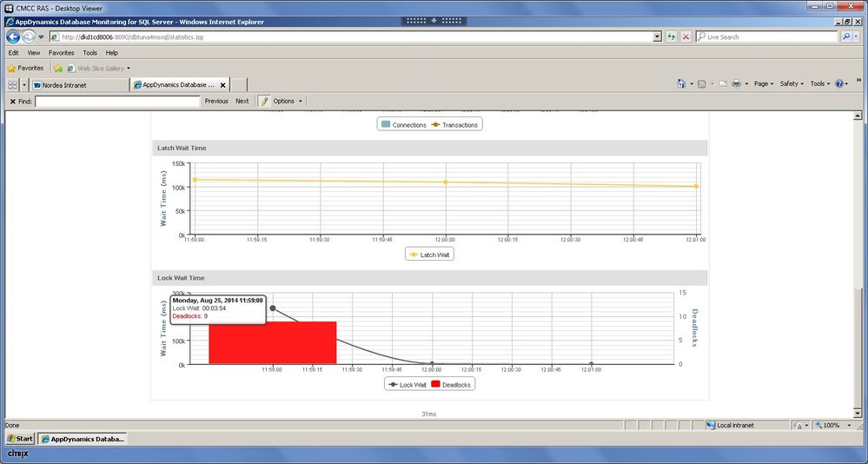Toggle Lock Wait series in the legend
The width and height of the screenshot is (868, 464).
pos(407,384)
